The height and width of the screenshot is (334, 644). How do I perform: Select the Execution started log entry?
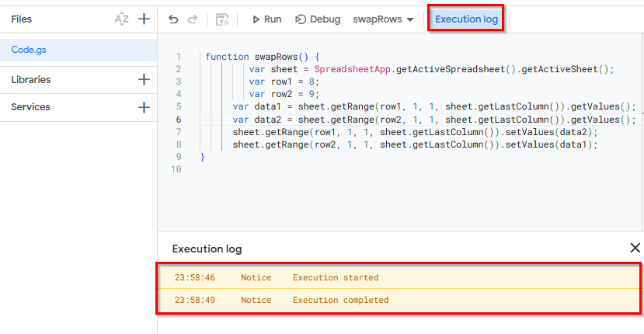(x=336, y=277)
